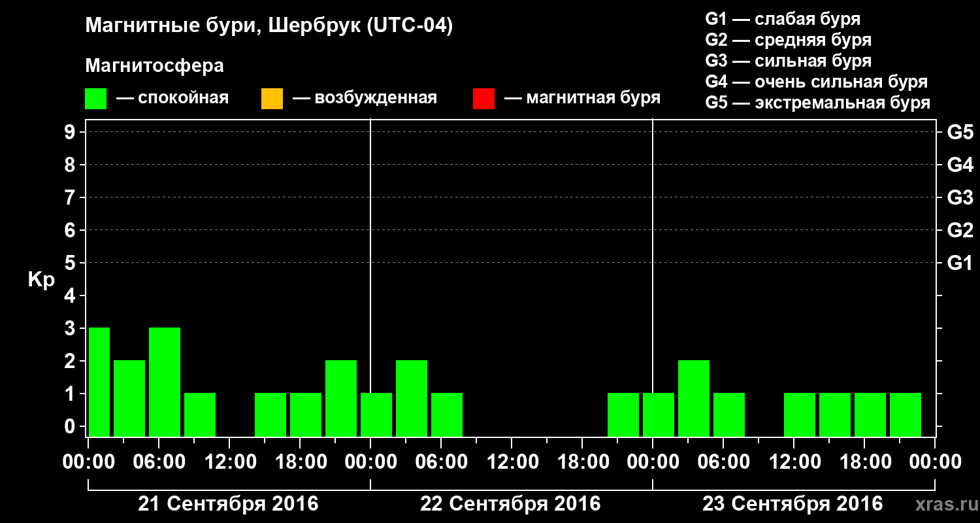980x523 pixels.
Task: Select legend line 'G2 — средняя буря'
Action: 789,40
